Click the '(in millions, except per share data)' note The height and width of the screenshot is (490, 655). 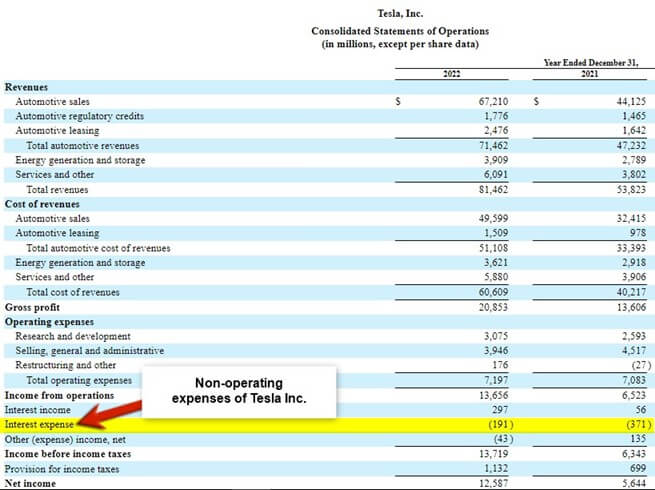click(400, 44)
